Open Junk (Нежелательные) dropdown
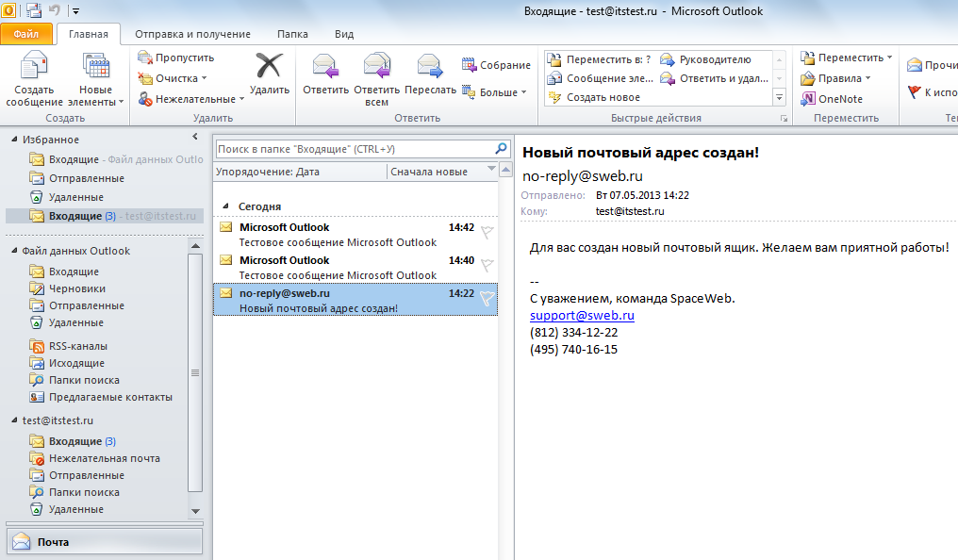The height and width of the screenshot is (560, 958). click(190, 99)
